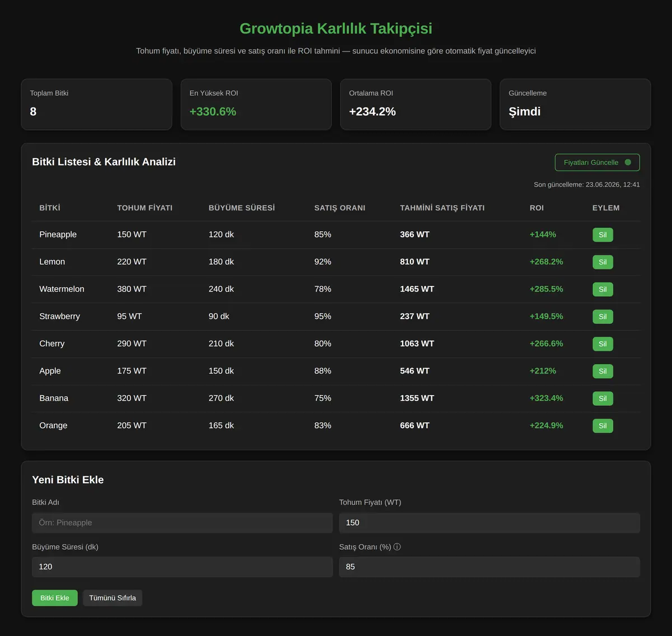The height and width of the screenshot is (636, 672).
Task: Remove Cherry with its Sil button
Action: (x=603, y=344)
